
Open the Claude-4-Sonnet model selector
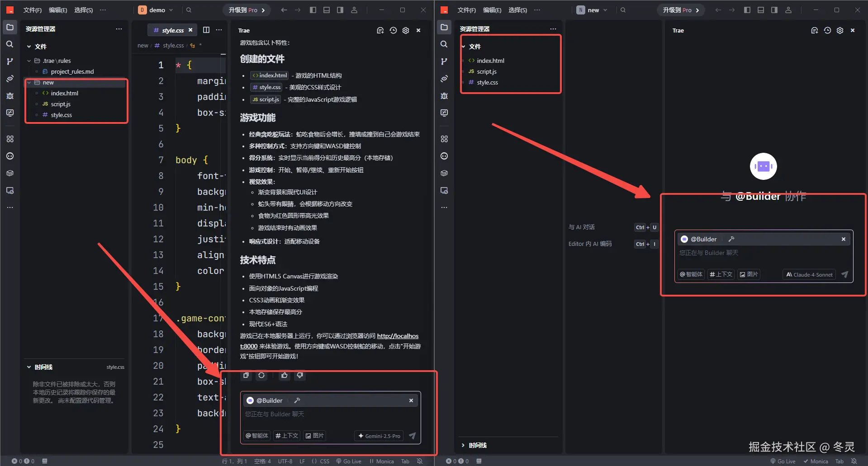pyautogui.click(x=810, y=274)
